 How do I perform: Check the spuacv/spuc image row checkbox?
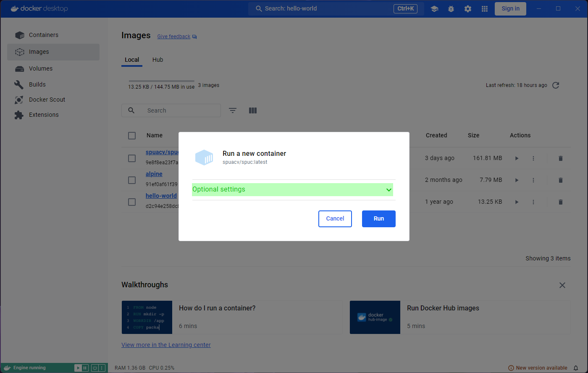[132, 158]
